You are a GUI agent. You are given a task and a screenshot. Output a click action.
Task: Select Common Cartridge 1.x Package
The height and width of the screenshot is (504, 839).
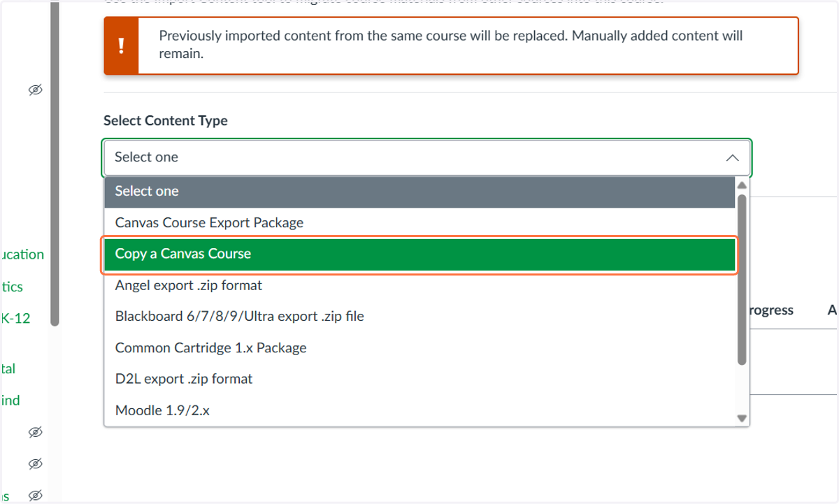419,348
